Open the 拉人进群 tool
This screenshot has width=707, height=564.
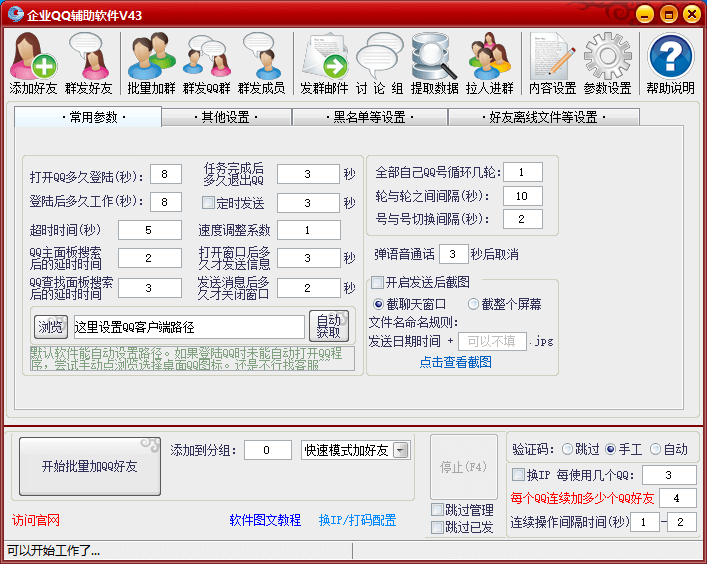pyautogui.click(x=490, y=63)
